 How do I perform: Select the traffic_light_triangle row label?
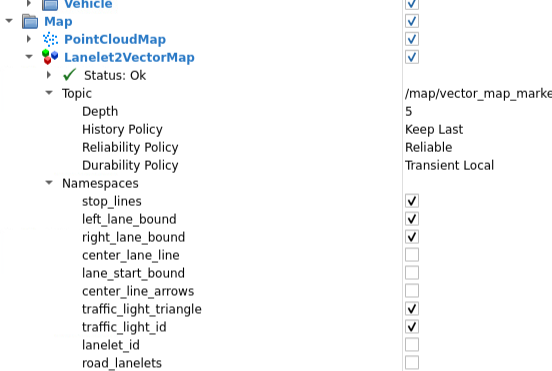click(142, 309)
